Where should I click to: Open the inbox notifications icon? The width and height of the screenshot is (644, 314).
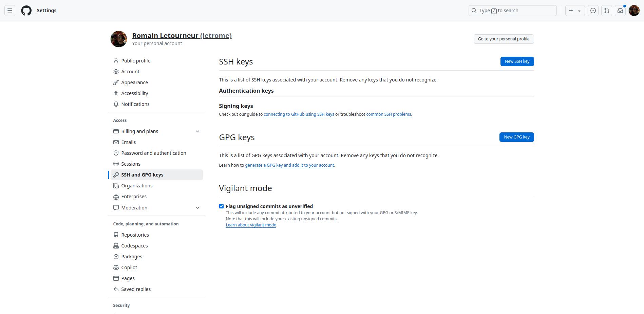click(x=620, y=11)
